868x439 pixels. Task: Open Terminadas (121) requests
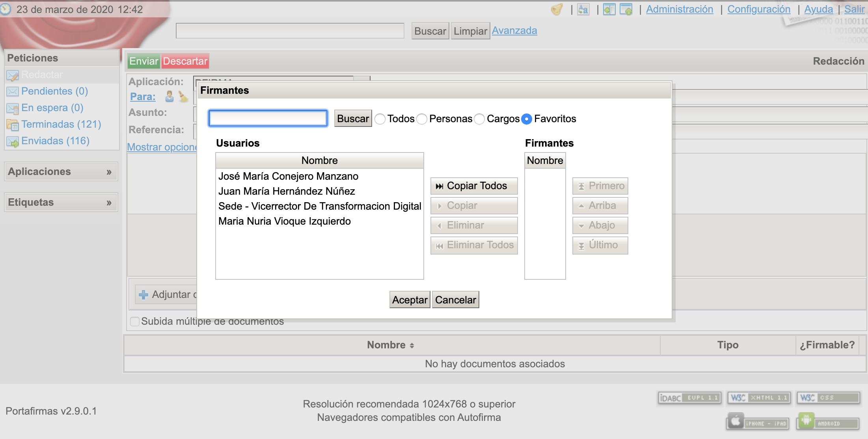tap(61, 125)
